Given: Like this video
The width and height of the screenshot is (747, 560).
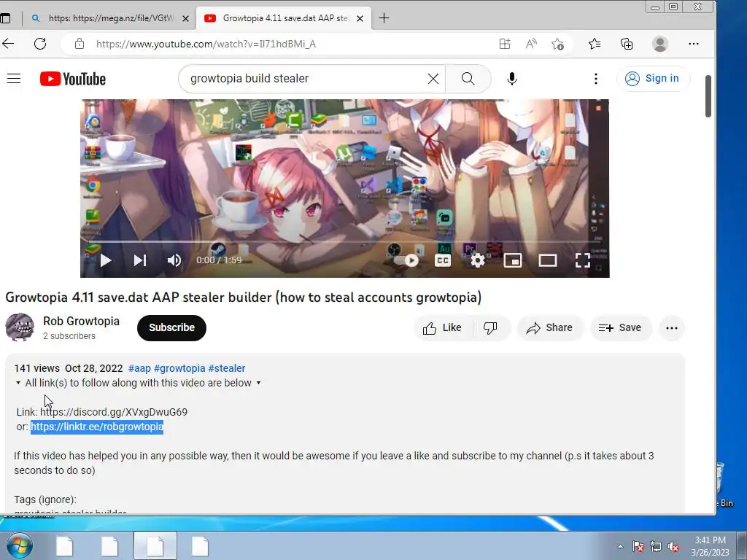Looking at the screenshot, I should pyautogui.click(x=443, y=327).
